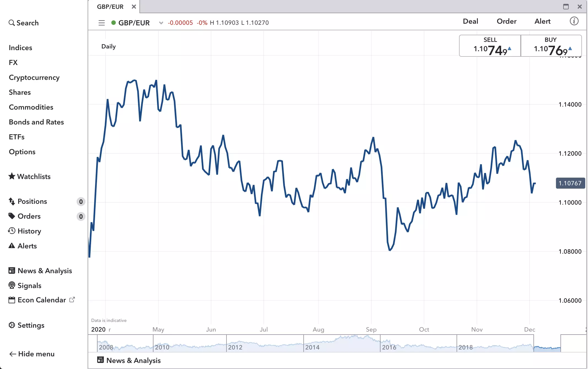Viewport: 588px width, 369px height.
Task: Click the History clock icon
Action: 12,231
